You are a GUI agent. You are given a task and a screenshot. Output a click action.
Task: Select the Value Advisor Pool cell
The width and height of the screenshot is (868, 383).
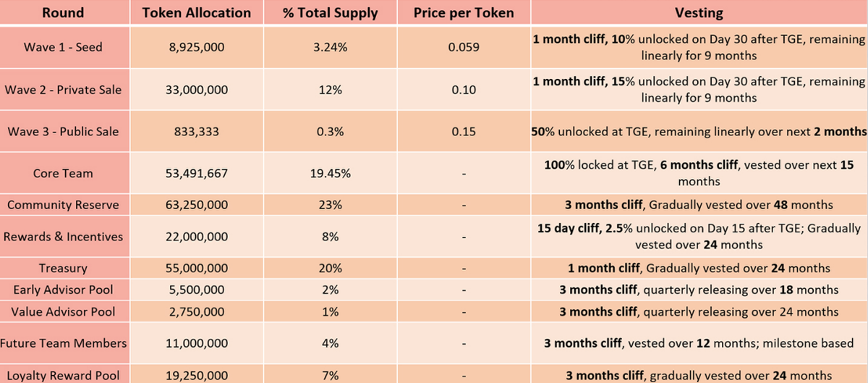coord(63,312)
